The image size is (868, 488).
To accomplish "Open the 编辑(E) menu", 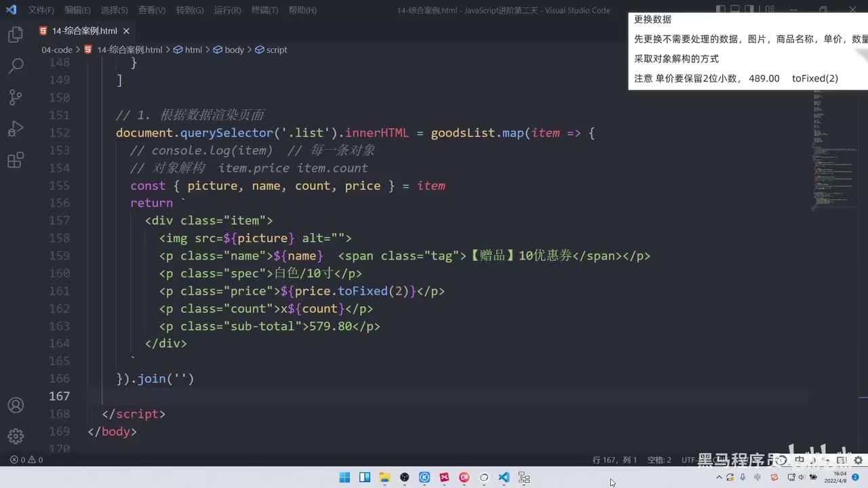I will tap(77, 10).
